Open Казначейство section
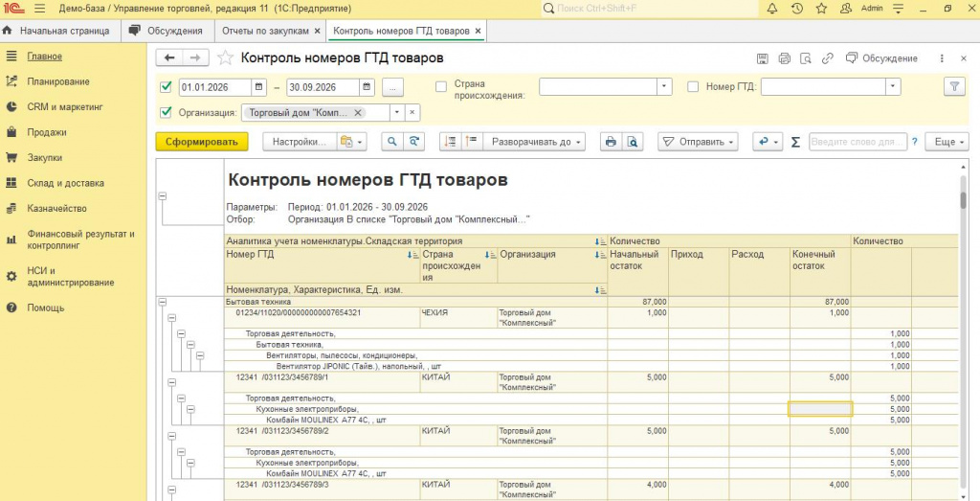The width and height of the screenshot is (980, 501). tap(56, 208)
